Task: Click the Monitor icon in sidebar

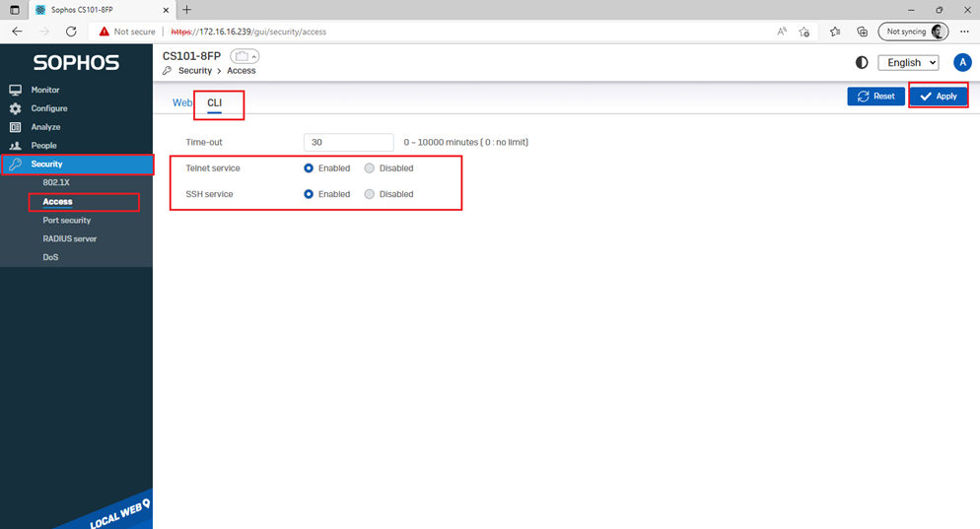Action: click(15, 90)
